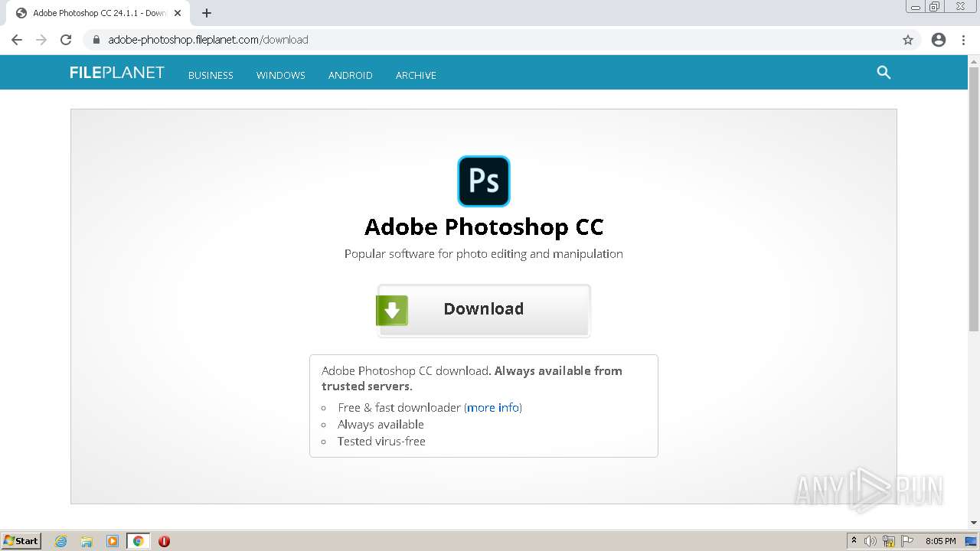Open the Windows Start button

(21, 540)
